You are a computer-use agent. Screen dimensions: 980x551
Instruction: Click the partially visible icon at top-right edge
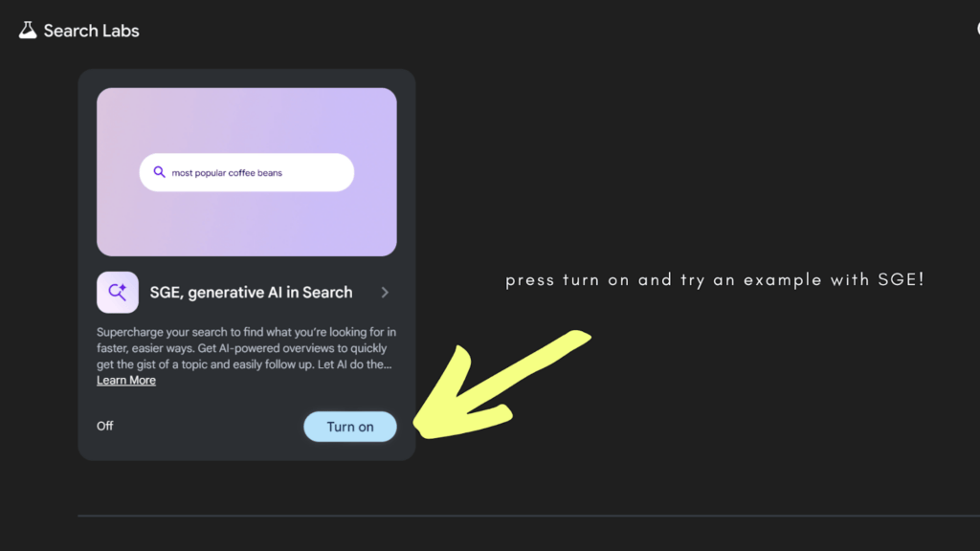[977, 30]
